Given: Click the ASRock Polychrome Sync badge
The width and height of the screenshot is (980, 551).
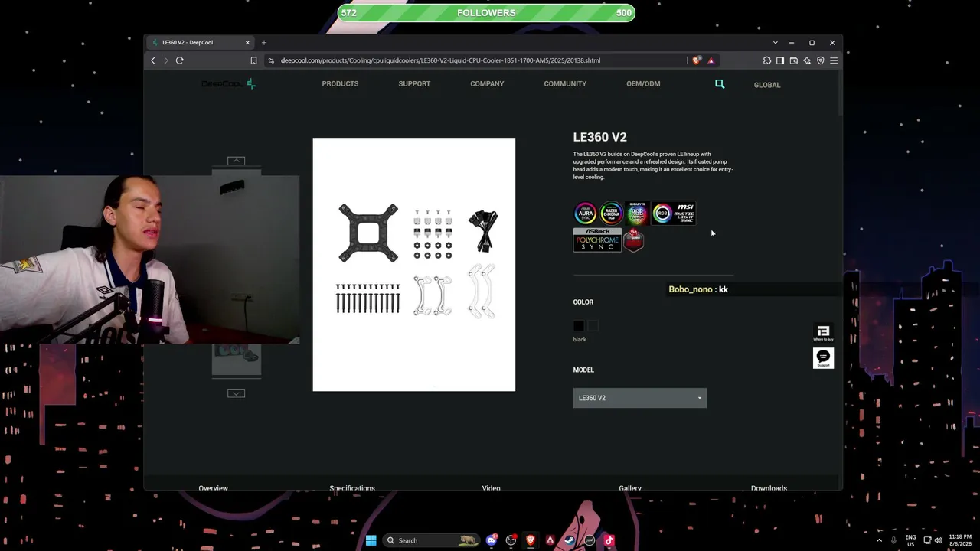Looking at the screenshot, I should pyautogui.click(x=597, y=240).
